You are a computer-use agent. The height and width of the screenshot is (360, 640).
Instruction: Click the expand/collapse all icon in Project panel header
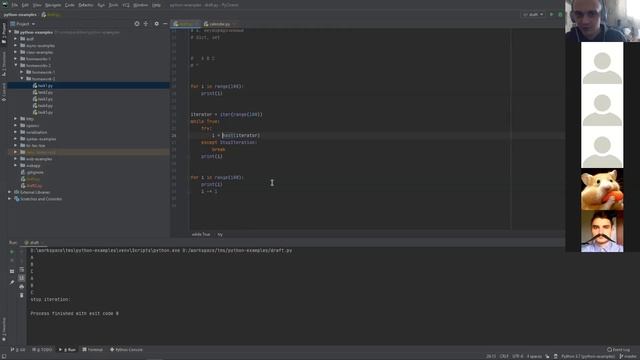coord(146,24)
